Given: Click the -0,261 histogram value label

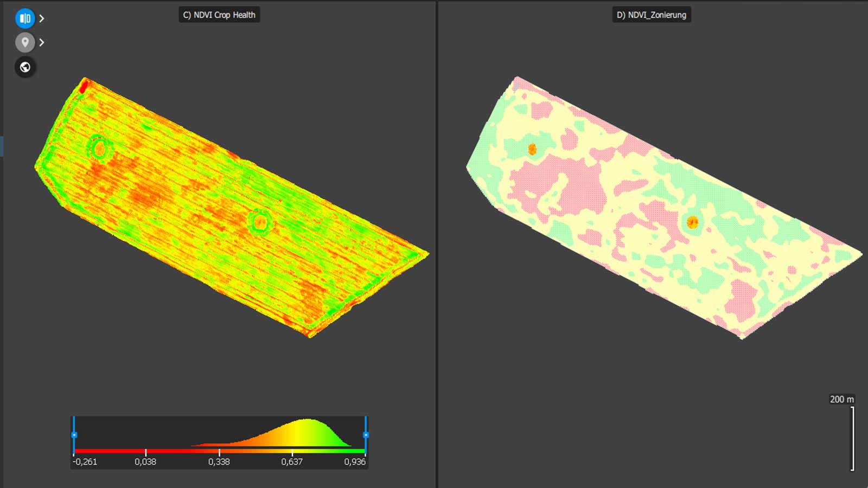Looking at the screenshot, I should (x=84, y=463).
